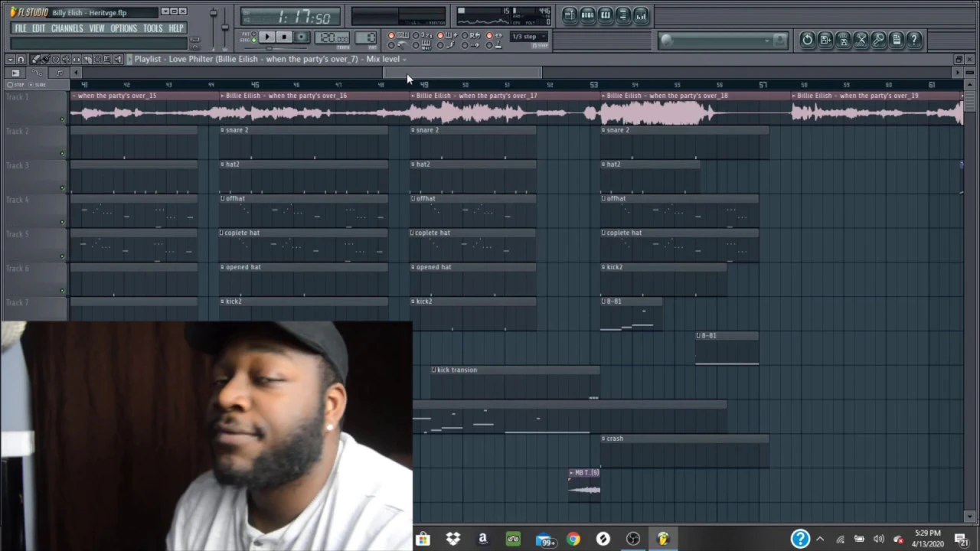The width and height of the screenshot is (980, 551).
Task: Expand the Mix level dropdown in playlist title
Action: [403, 59]
